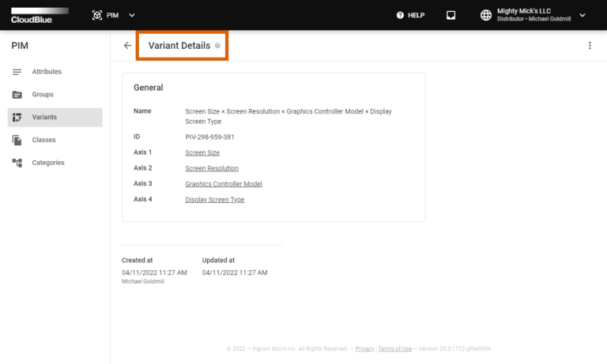The height and width of the screenshot is (364, 607).
Task: Click the help info icon next to Variant Details
Action: click(217, 46)
